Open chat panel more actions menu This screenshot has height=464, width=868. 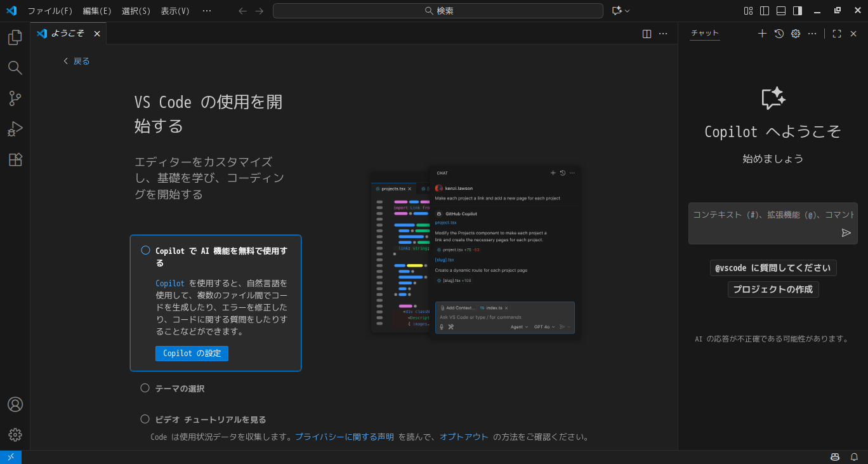[x=812, y=34]
